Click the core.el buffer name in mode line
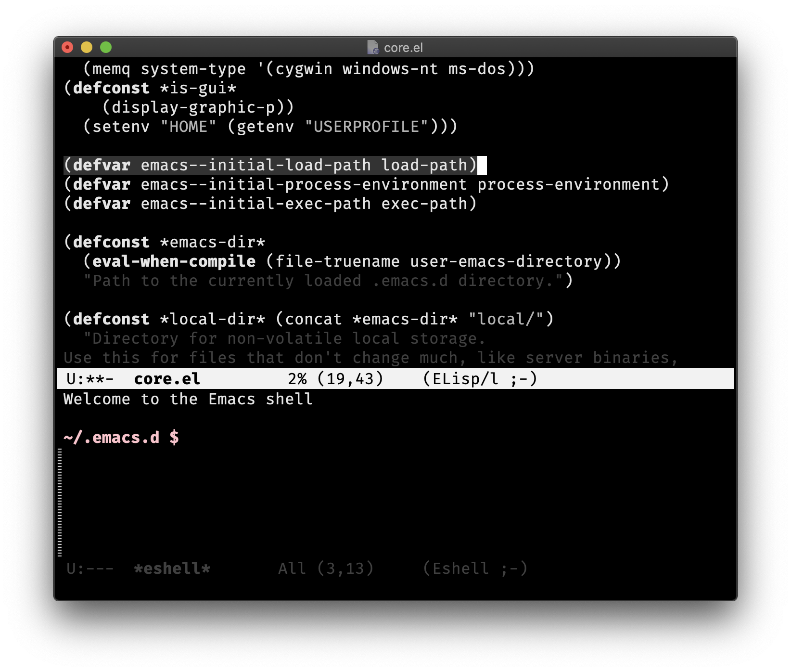 click(x=167, y=379)
